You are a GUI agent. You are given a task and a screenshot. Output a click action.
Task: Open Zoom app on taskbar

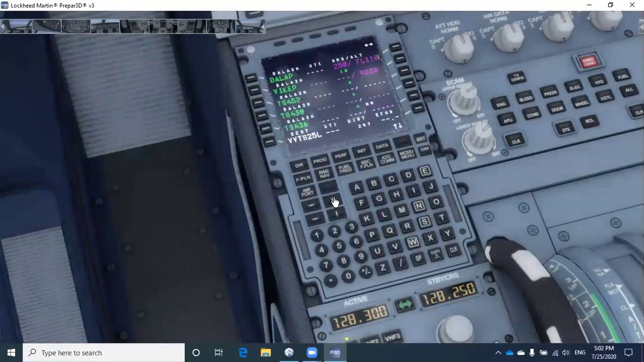[312, 352]
